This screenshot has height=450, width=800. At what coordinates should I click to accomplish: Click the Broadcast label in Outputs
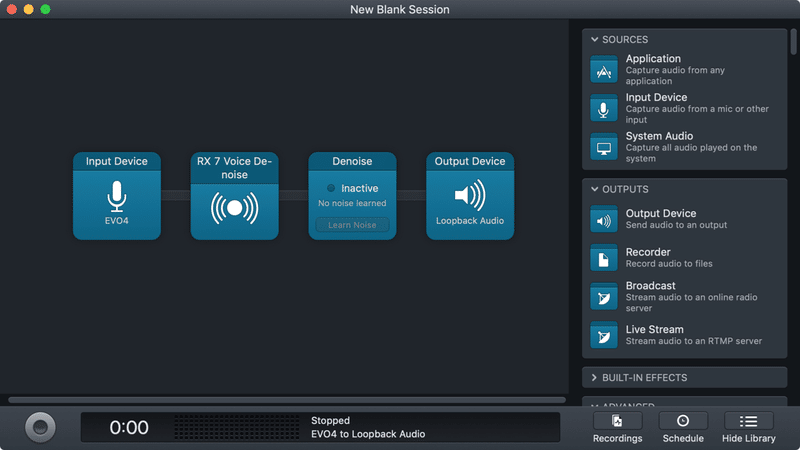651,286
